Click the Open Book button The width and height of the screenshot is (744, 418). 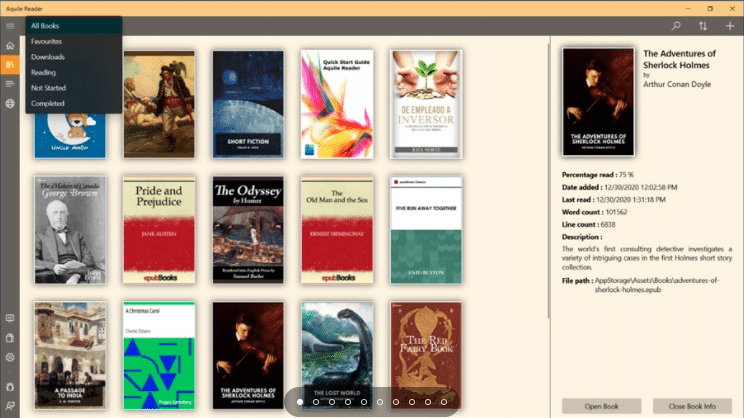(601, 406)
